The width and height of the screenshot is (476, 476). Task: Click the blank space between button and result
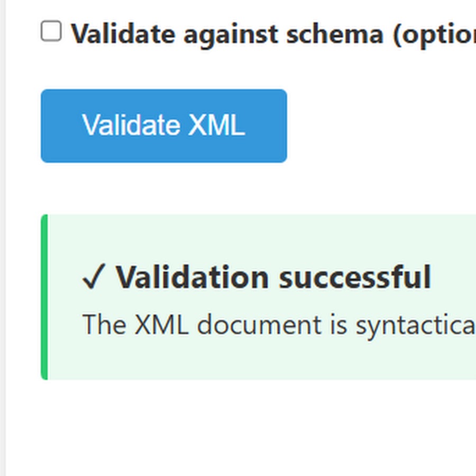coord(240,188)
